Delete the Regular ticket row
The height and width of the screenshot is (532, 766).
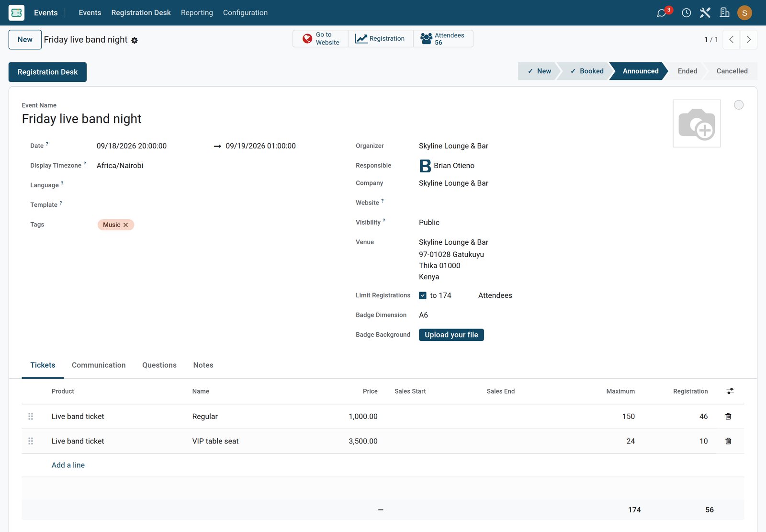pos(728,417)
